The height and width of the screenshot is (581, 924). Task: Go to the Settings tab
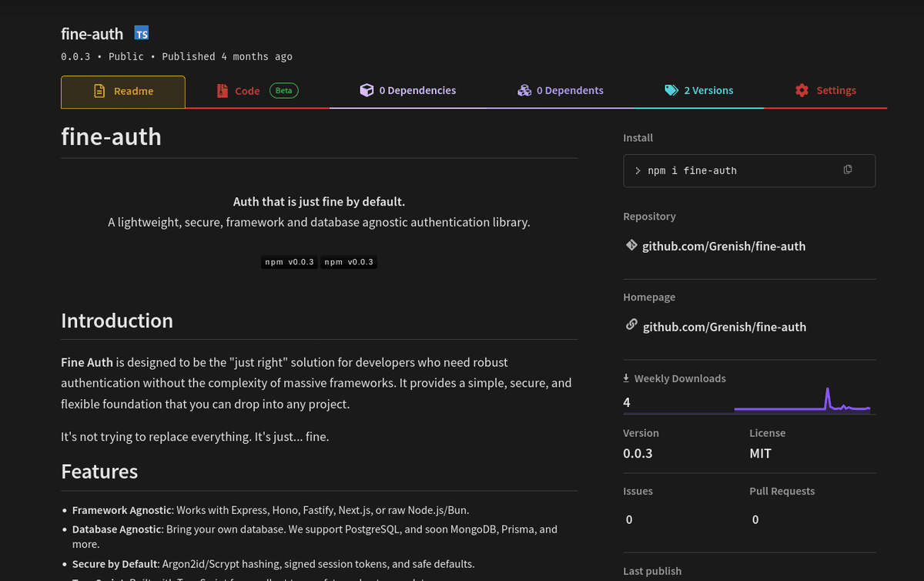click(x=825, y=91)
